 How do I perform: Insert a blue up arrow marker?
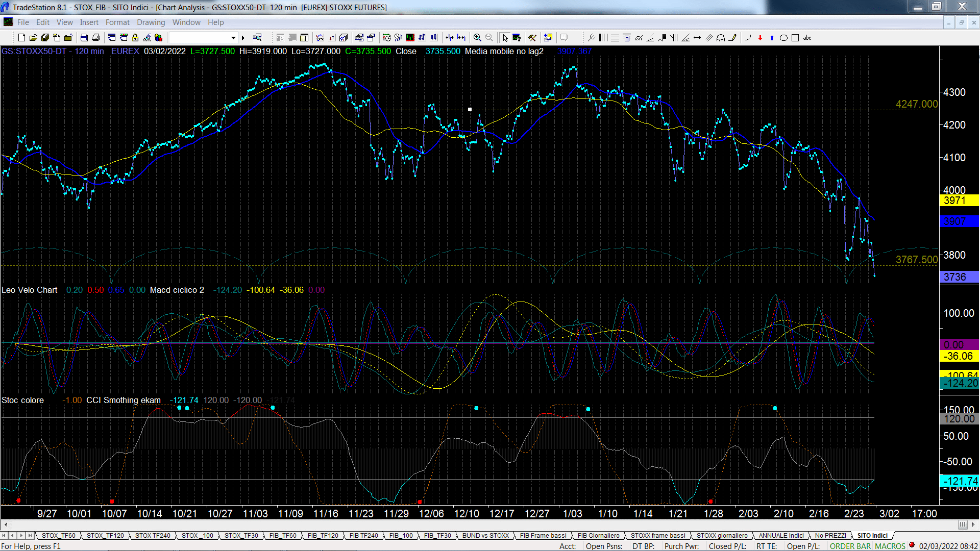(x=772, y=38)
